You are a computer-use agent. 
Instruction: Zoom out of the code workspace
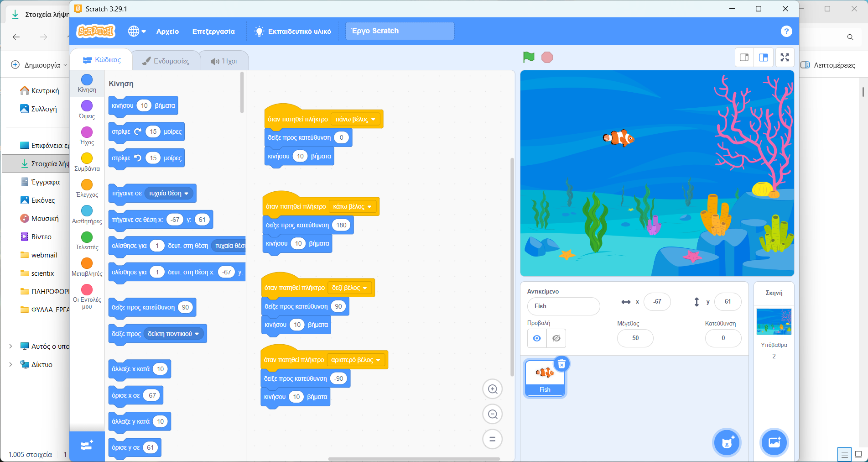tap(493, 414)
